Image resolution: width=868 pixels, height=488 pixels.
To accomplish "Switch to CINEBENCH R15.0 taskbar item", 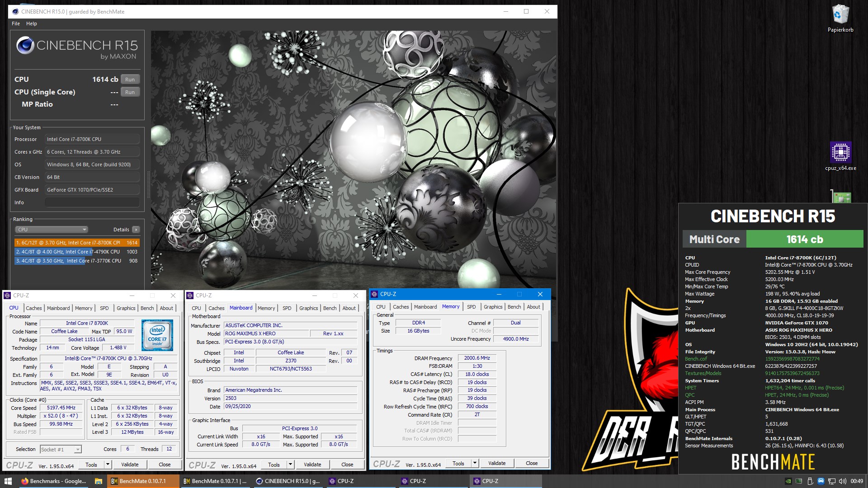I will (288, 481).
